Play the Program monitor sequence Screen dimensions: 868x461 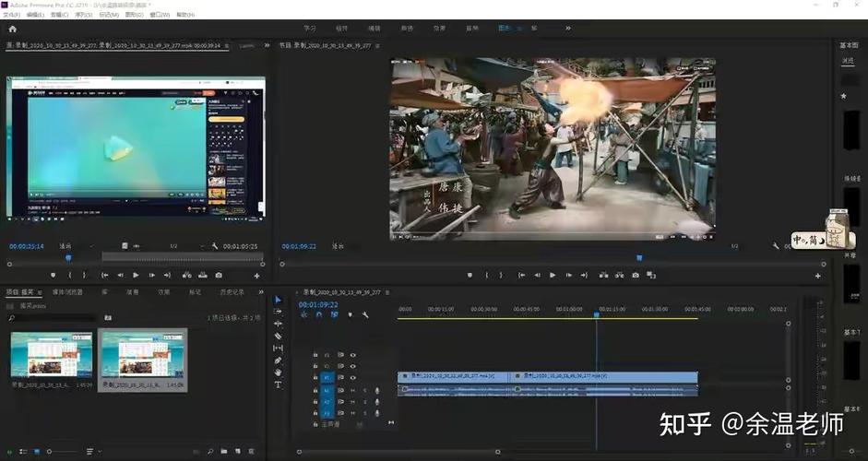(x=552, y=275)
